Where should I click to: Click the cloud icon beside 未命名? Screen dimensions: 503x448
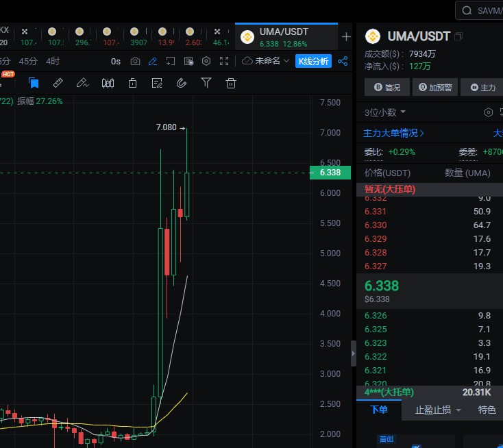coord(247,61)
